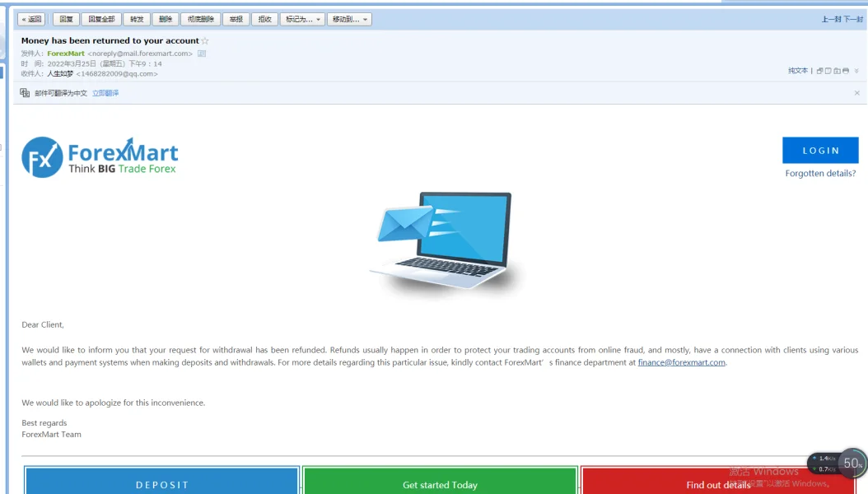Open email in new window icon
Image resolution: width=868 pixels, height=494 pixels.
820,71
